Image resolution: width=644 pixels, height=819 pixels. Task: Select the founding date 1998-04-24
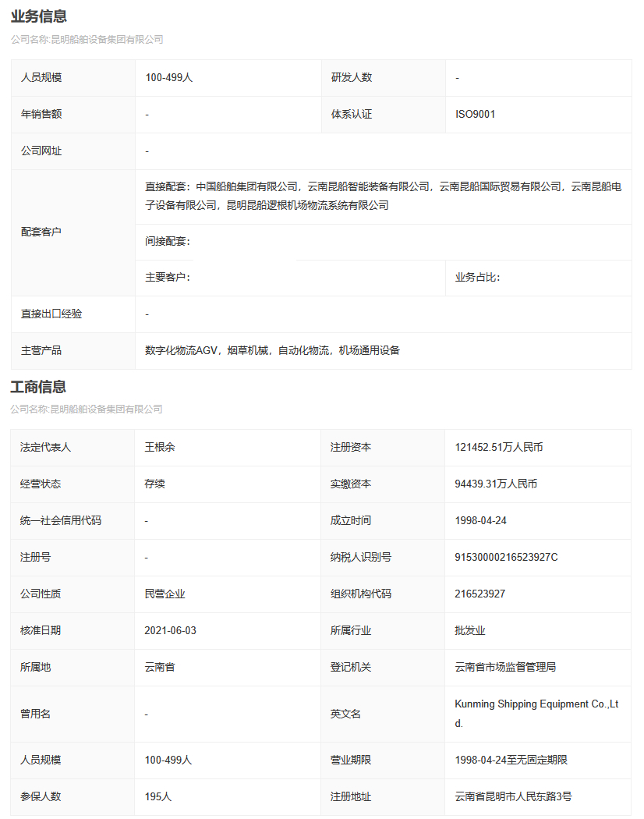coord(480,521)
